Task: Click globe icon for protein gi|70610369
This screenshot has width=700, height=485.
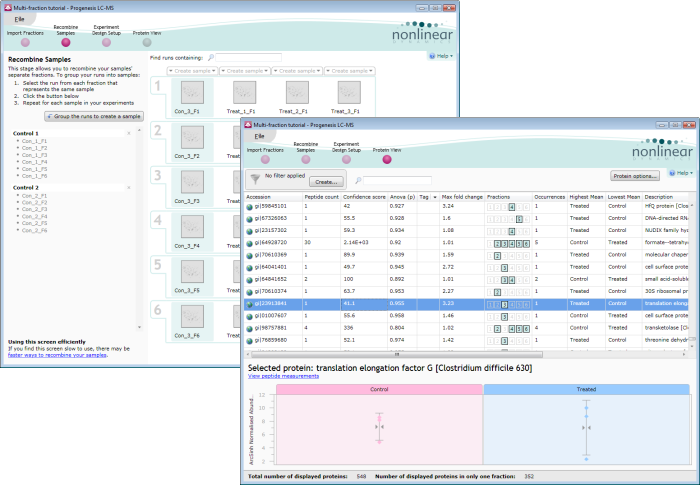Action: (250, 255)
